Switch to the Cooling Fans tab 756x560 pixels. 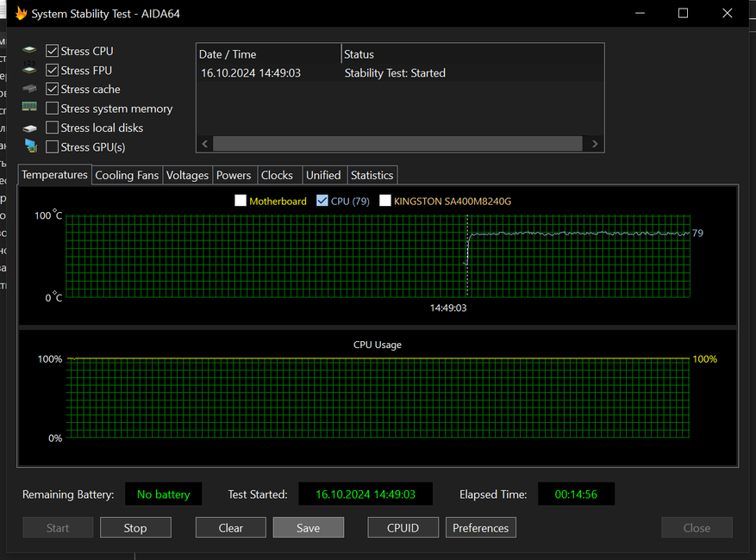point(127,175)
